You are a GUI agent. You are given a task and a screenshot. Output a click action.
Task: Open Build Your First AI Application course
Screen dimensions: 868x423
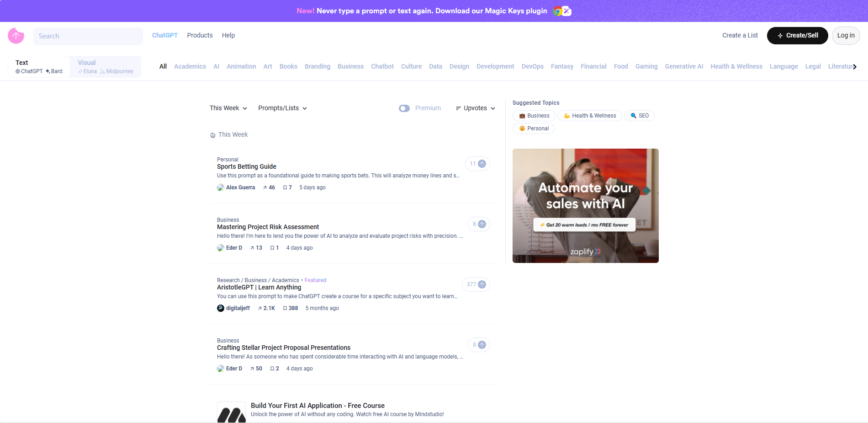(318, 406)
